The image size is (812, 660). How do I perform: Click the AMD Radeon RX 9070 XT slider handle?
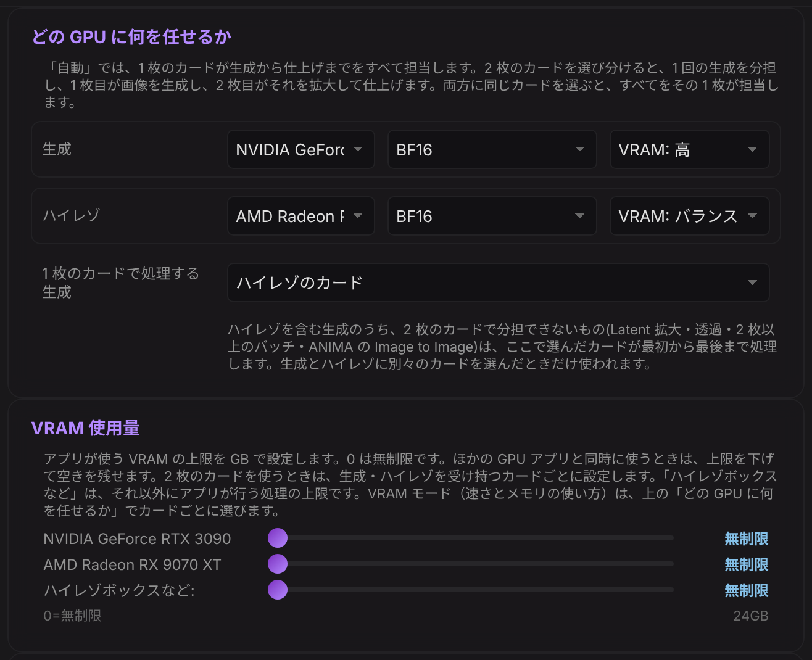[x=278, y=564]
